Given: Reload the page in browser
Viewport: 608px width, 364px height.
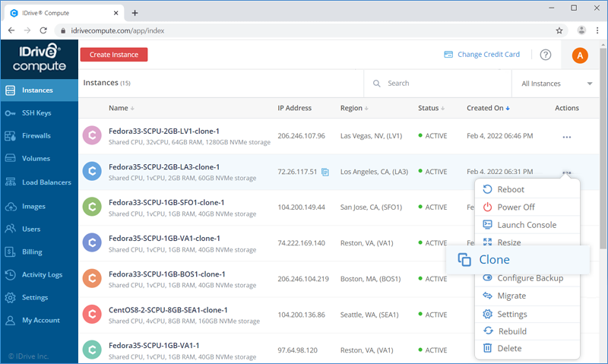Looking at the screenshot, I should [43, 30].
